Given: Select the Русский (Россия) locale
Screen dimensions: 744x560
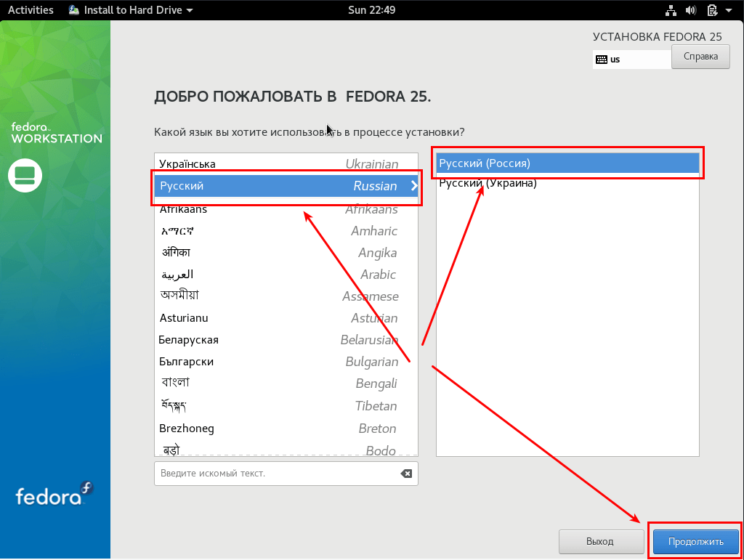Looking at the screenshot, I should click(567, 163).
